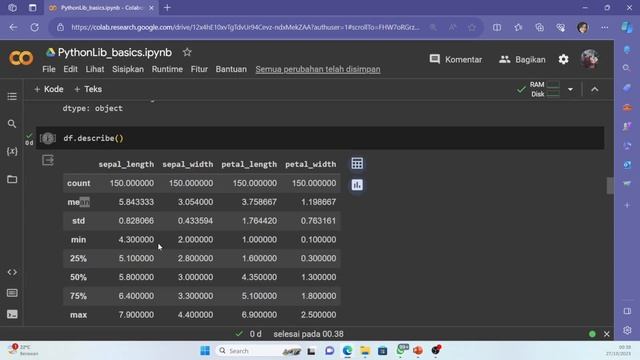
Task: Star the PythonLib_basics.ipynb notebook
Action: point(187,52)
